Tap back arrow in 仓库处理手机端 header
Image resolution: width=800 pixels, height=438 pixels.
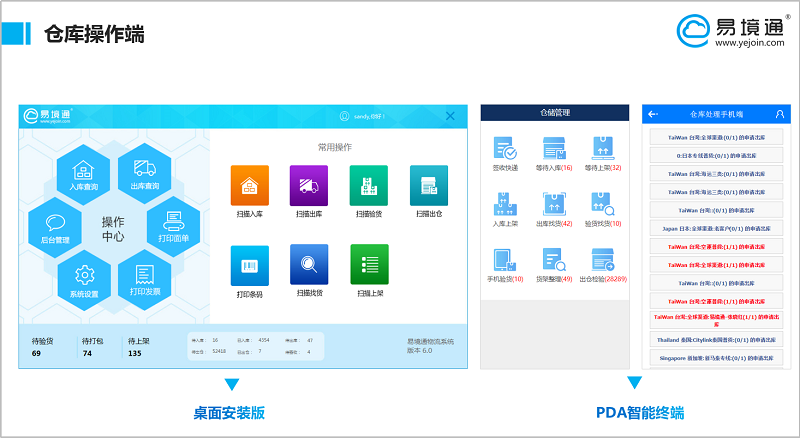pos(653,115)
